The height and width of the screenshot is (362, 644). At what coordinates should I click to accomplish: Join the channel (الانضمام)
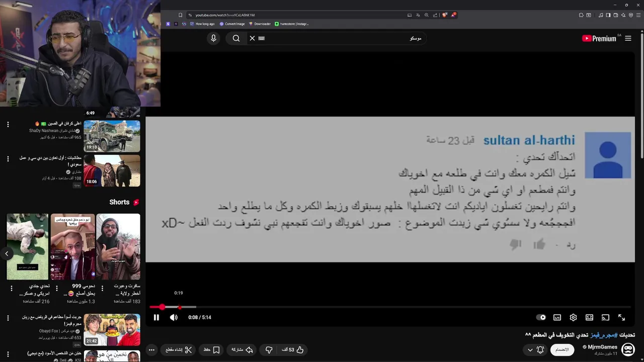562,349
